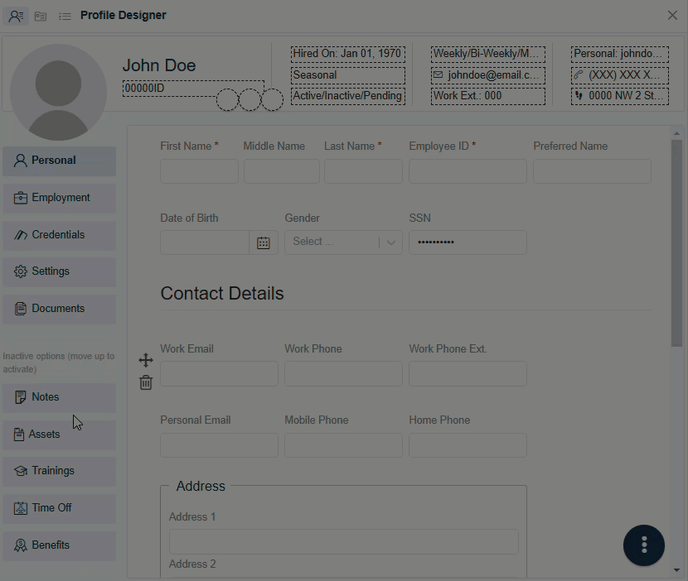Click the First Name input field
The image size is (688, 581).
click(x=199, y=171)
